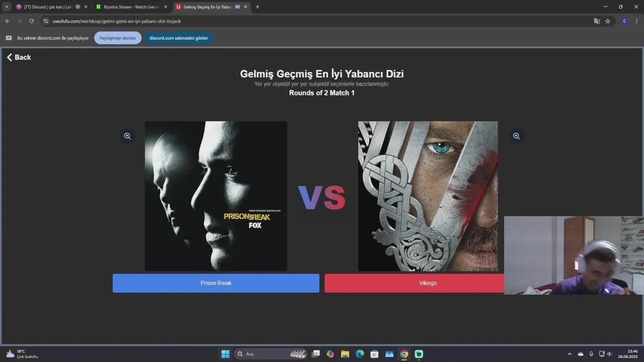
Task: Vote for Prison Break blue button
Action: [216, 283]
